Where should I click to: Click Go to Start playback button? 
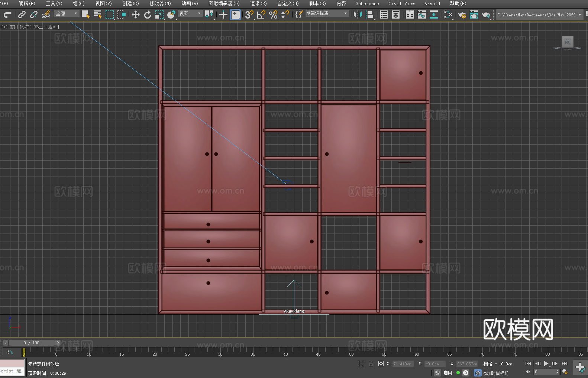tap(528, 364)
